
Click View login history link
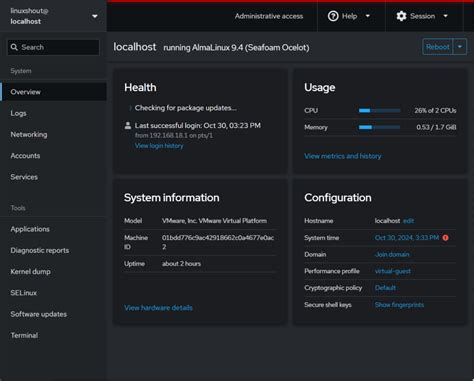159,146
